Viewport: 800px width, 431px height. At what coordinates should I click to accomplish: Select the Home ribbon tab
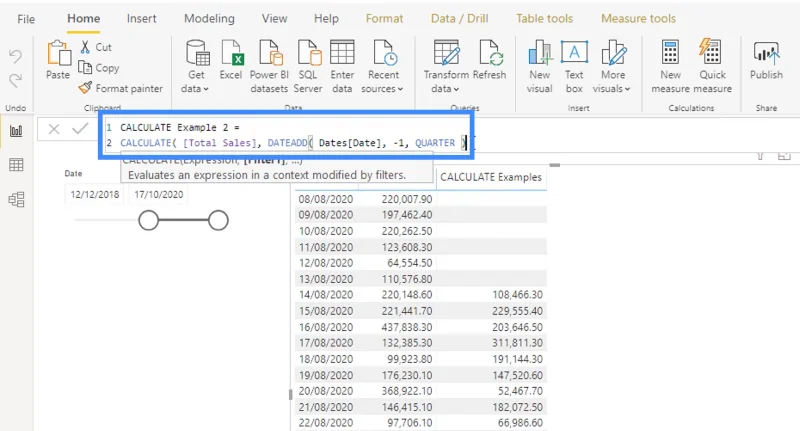84,19
